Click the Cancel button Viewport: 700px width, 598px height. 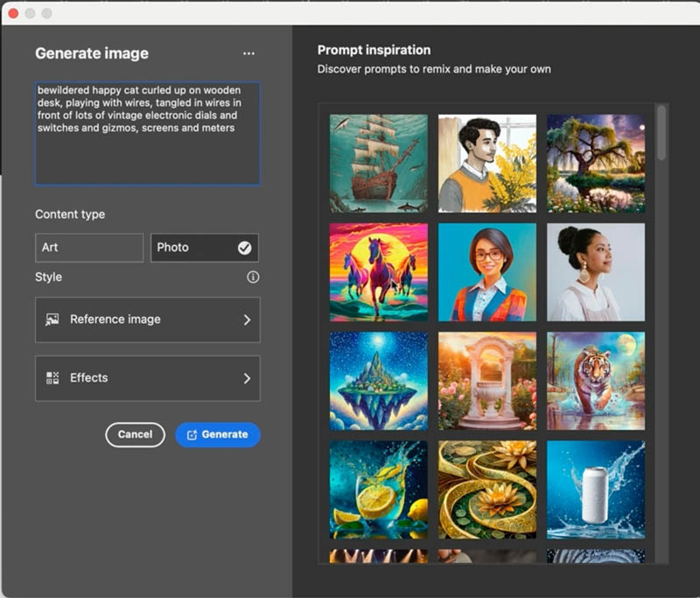pyautogui.click(x=136, y=434)
